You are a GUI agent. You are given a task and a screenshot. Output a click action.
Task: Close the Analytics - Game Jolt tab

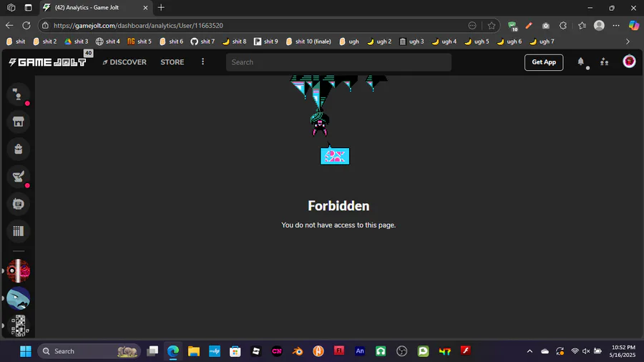[145, 7]
